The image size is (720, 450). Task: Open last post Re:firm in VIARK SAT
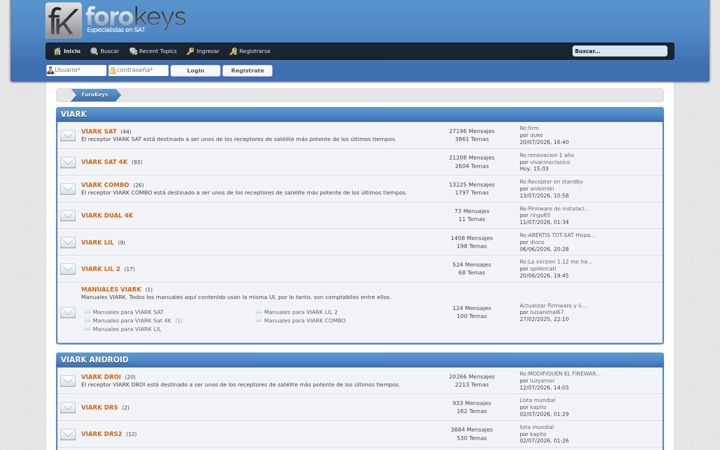529,128
